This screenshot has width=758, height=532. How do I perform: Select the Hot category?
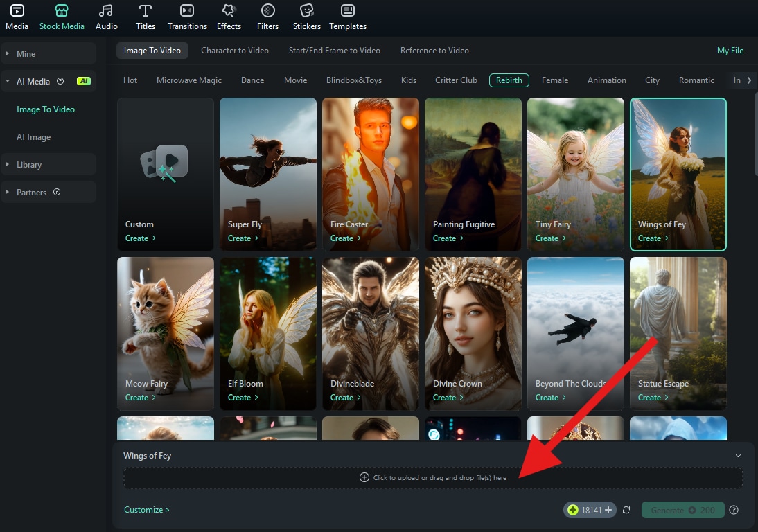[130, 80]
